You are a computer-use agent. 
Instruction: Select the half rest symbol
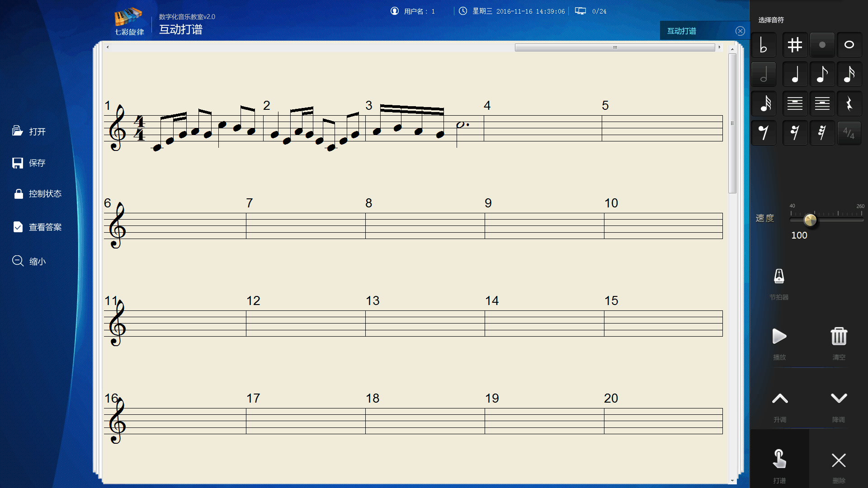click(x=822, y=104)
